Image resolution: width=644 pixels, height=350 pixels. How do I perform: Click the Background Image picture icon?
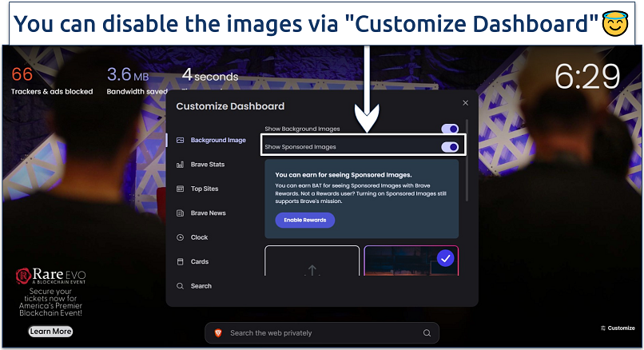pyautogui.click(x=181, y=141)
